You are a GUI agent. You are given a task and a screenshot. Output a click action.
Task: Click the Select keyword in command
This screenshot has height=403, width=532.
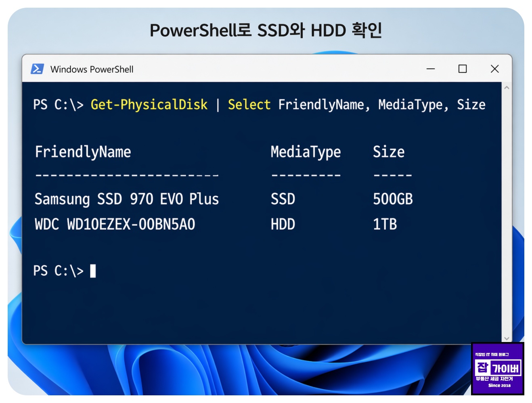coord(249,105)
